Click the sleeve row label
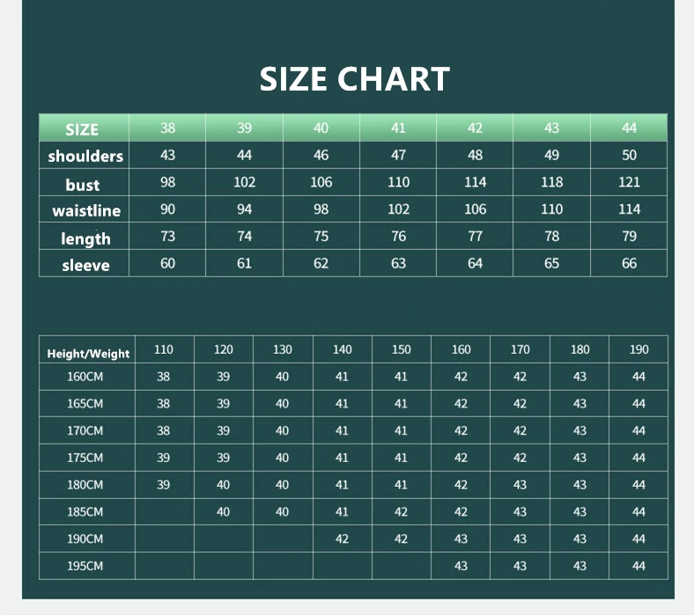The width and height of the screenshot is (694, 616). (85, 265)
